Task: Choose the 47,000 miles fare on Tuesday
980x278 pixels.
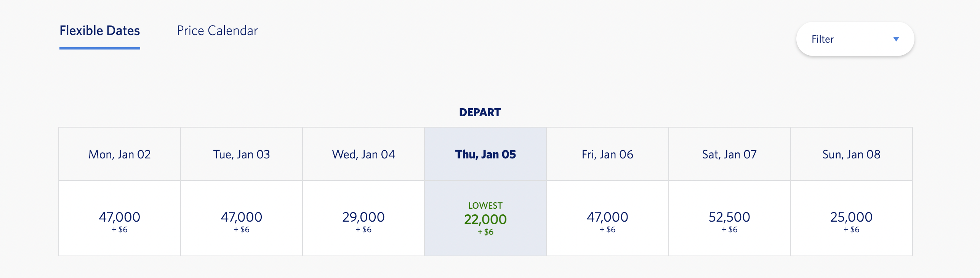Action: [x=242, y=218]
